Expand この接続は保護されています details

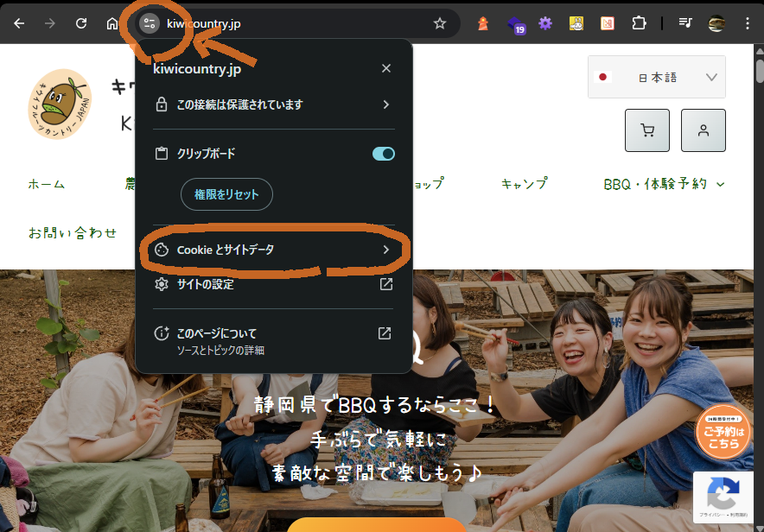tap(272, 104)
